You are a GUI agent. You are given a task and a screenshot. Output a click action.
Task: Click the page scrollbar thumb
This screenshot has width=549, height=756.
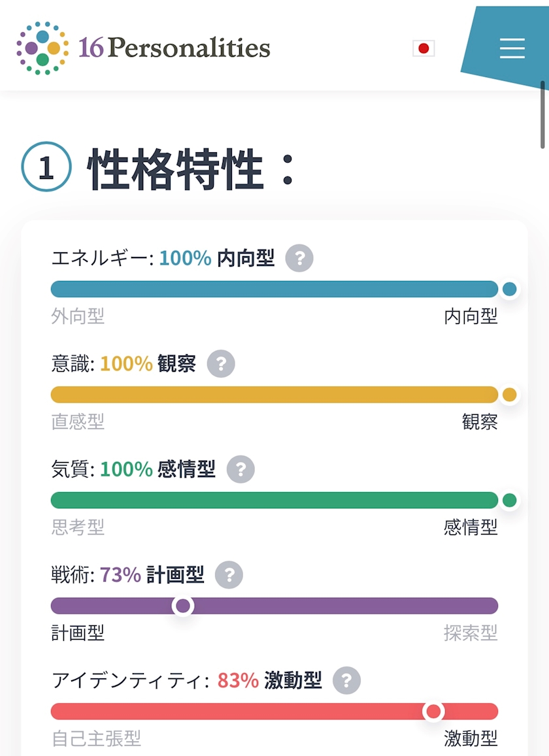(542, 115)
